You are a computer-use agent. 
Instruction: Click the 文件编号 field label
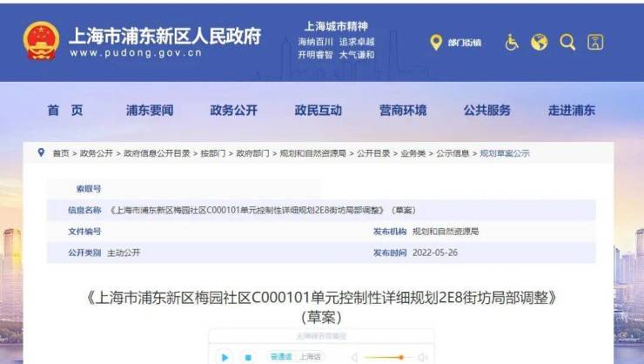tap(84, 232)
